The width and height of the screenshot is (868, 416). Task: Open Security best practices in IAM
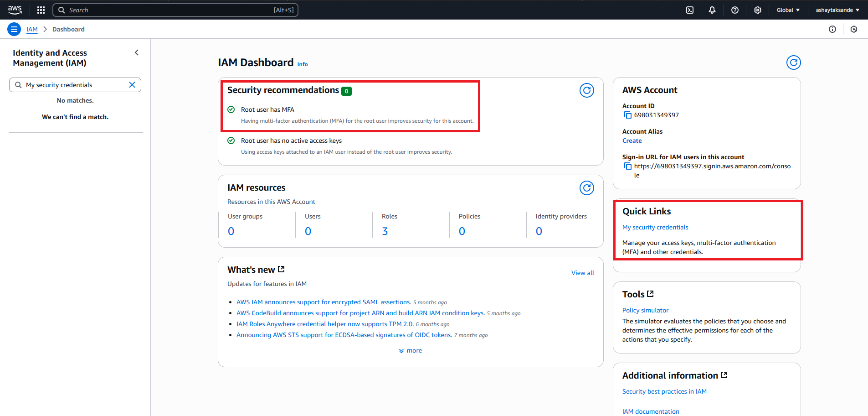click(664, 391)
